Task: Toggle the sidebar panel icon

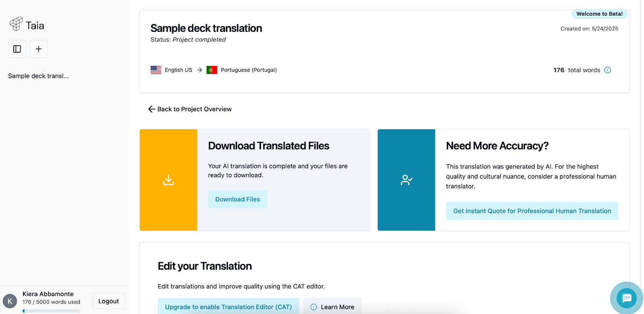Action: 17,49
